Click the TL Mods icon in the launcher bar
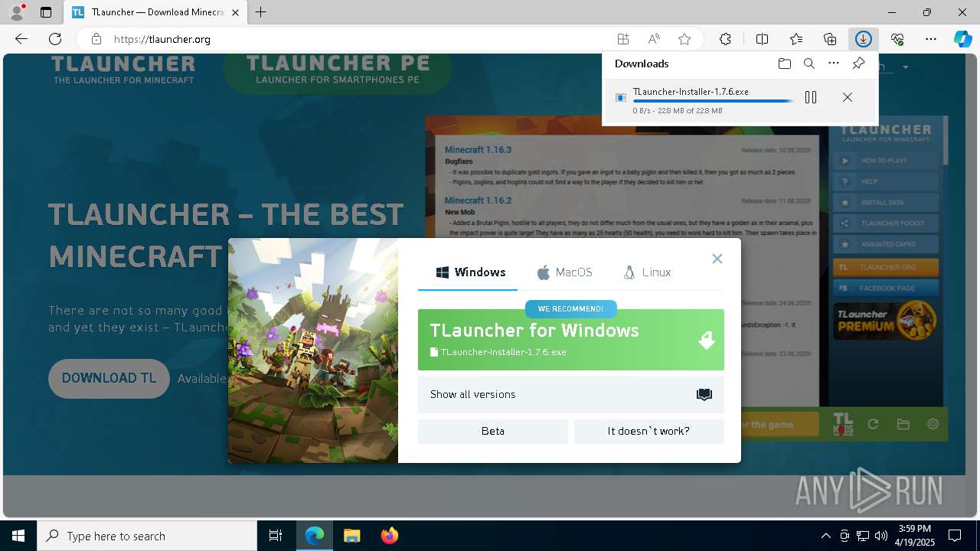Screen dimensions: 980x551 click(x=843, y=424)
